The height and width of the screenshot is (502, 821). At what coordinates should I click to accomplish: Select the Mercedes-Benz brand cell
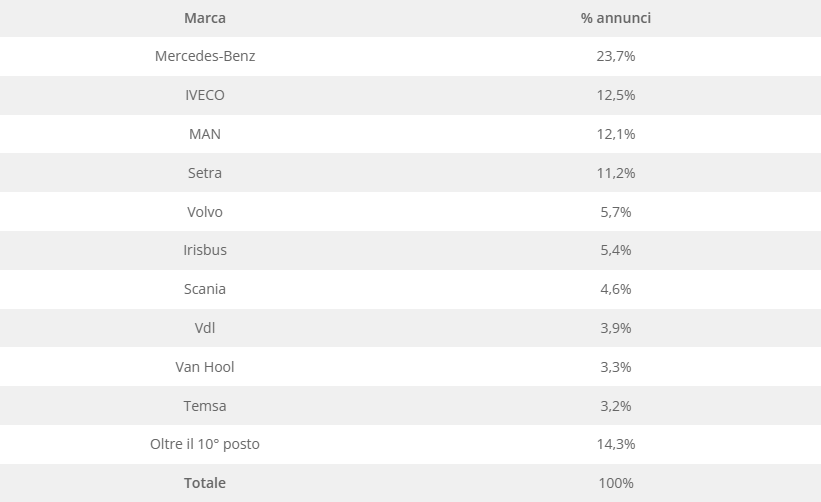tap(205, 56)
